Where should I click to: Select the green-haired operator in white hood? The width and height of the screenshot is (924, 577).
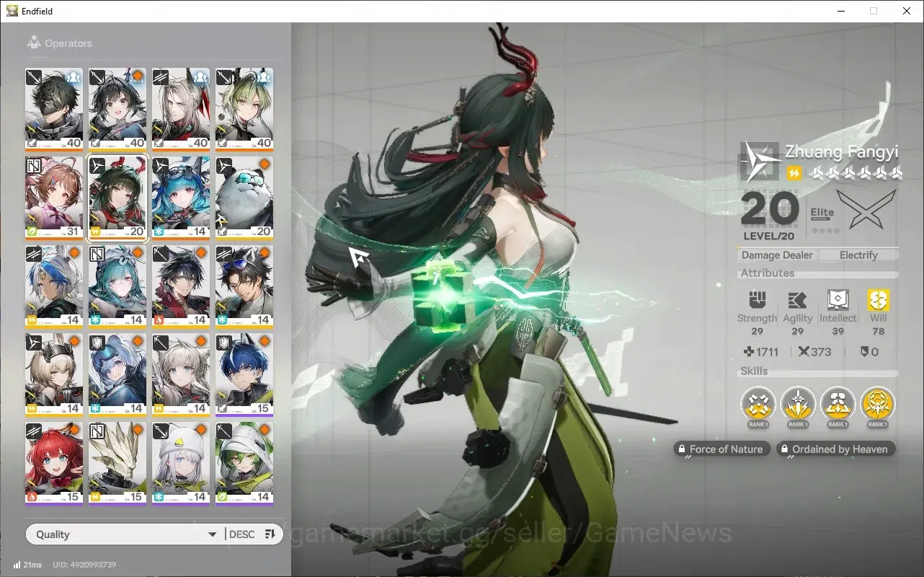tap(244, 464)
